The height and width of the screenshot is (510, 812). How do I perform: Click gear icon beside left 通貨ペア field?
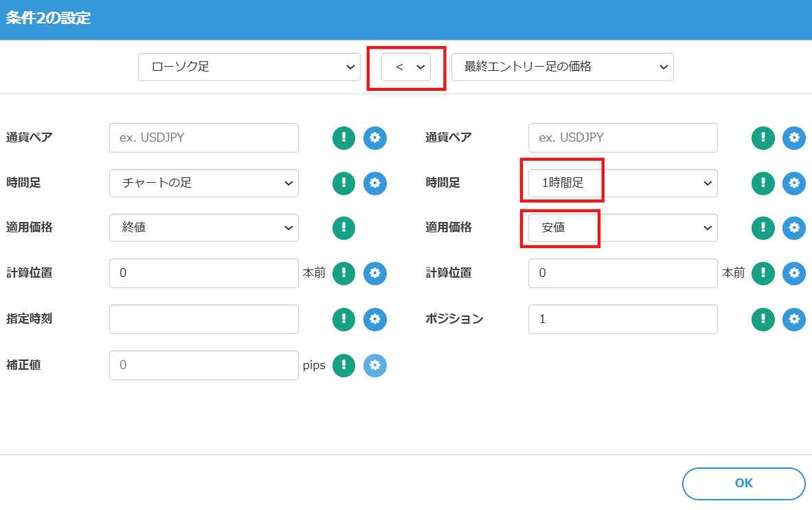(x=375, y=137)
